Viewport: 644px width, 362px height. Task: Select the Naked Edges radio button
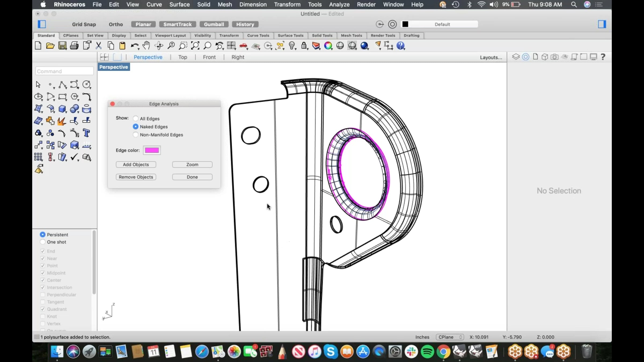tap(136, 127)
